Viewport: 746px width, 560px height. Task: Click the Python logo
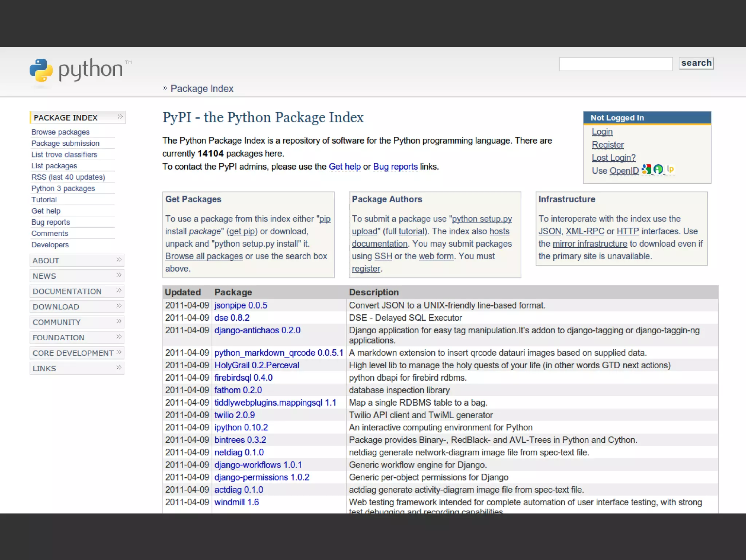pos(41,70)
